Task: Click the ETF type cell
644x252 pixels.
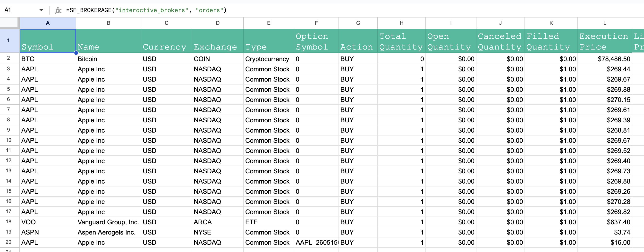Action: [x=269, y=222]
